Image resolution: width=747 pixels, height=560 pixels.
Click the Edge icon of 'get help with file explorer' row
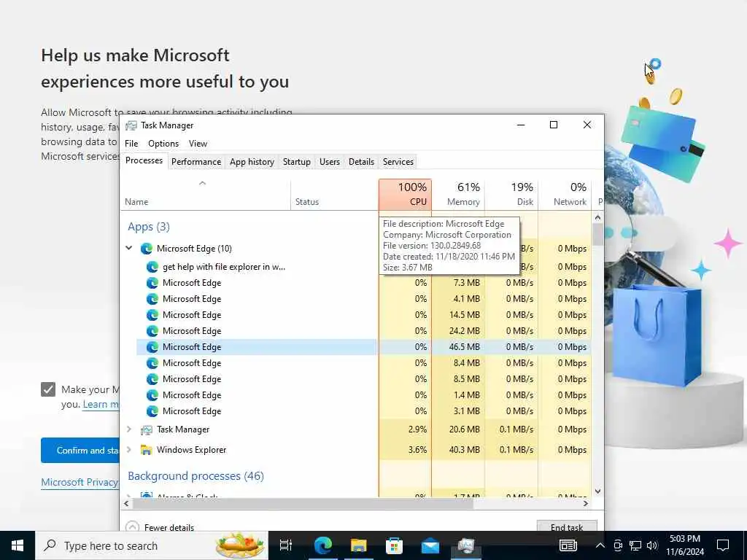tap(152, 267)
